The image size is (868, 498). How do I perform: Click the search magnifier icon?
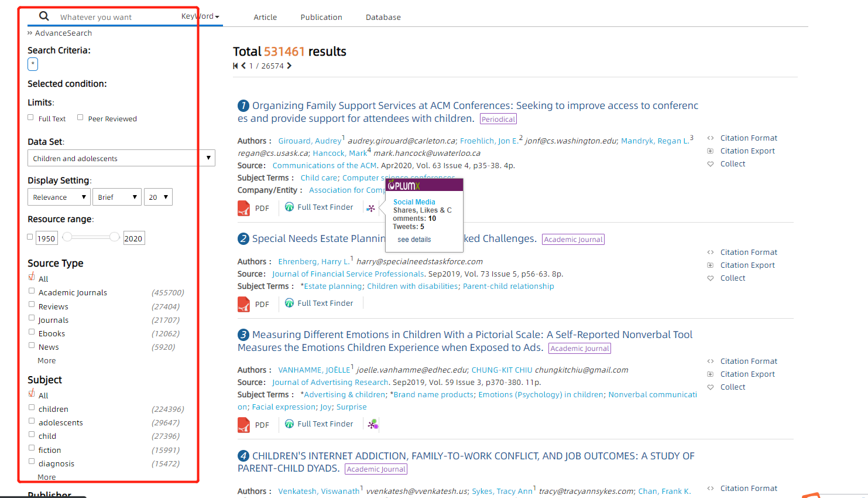(44, 16)
